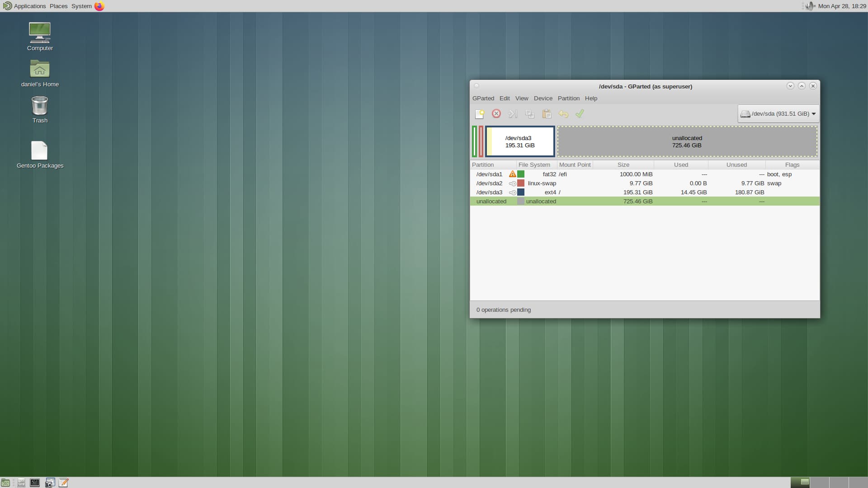
Task: Click the Undo last operation arrow
Action: [x=563, y=114]
